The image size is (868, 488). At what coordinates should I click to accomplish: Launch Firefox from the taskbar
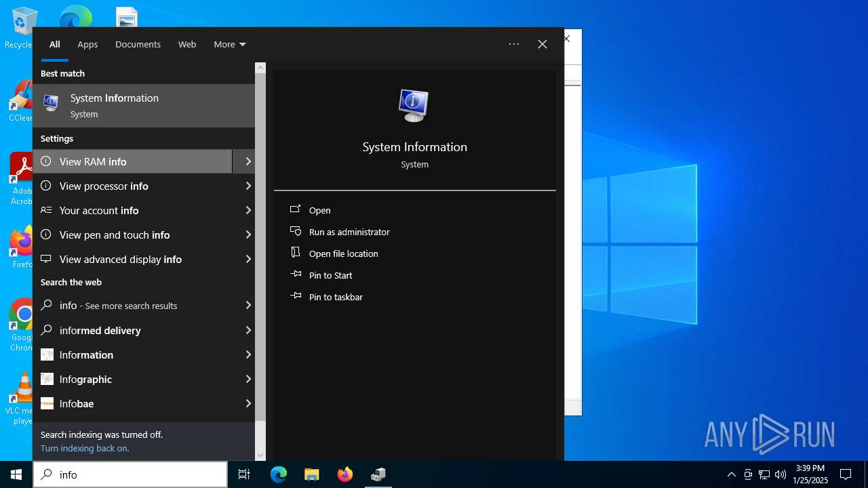tap(345, 474)
